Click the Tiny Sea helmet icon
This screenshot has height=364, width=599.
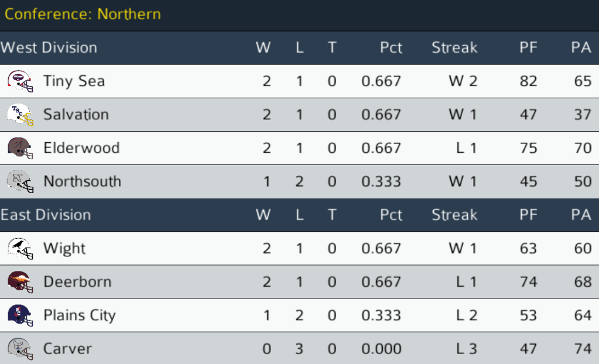(x=20, y=81)
